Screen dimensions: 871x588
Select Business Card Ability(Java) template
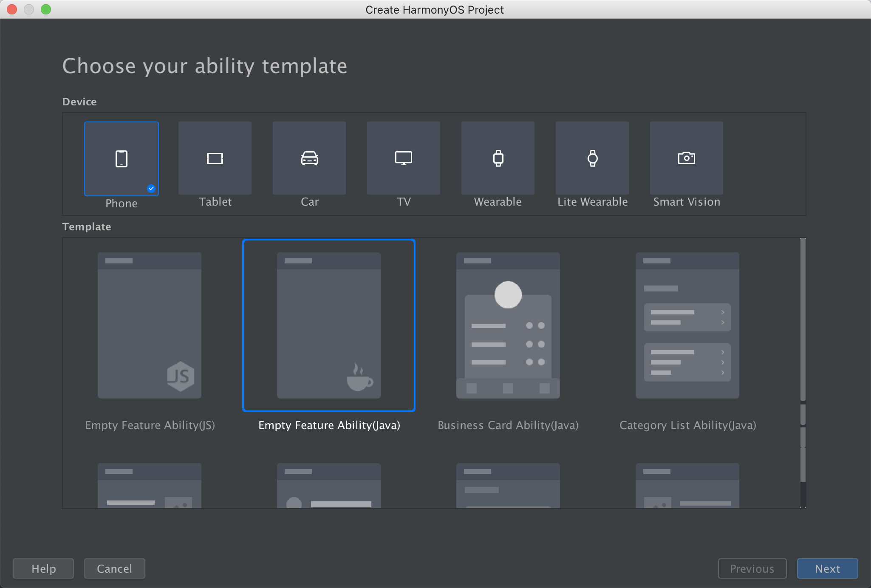(508, 325)
